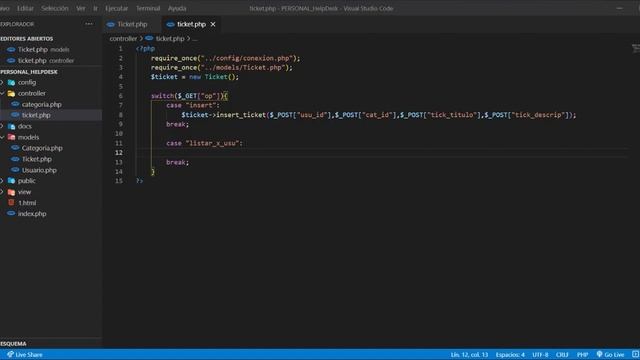Select the active ticket.php tab
The height and width of the screenshot is (360, 640).
click(191, 24)
